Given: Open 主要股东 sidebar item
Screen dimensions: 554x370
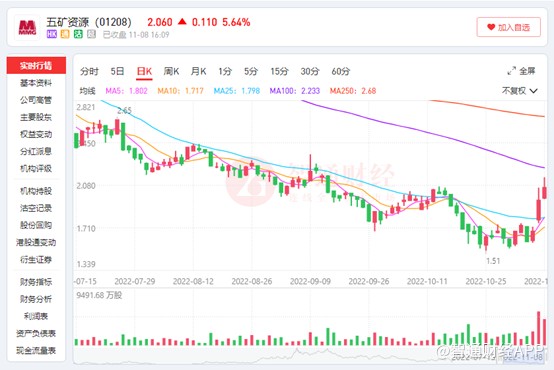Looking at the screenshot, I should [36, 117].
